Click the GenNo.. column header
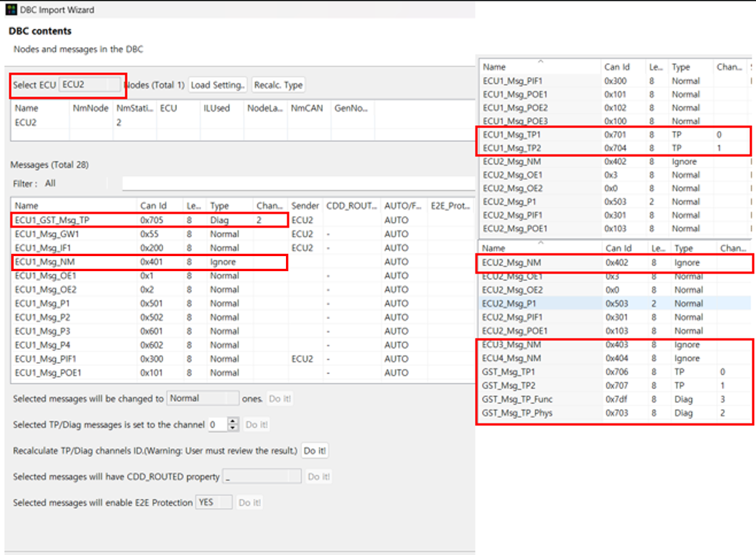Viewport: 756px width, 555px height. point(353,108)
